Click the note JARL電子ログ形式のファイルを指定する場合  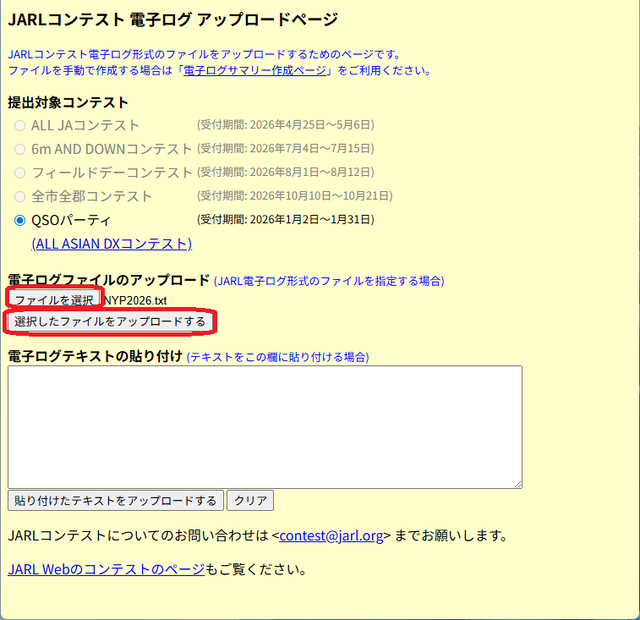(329, 281)
